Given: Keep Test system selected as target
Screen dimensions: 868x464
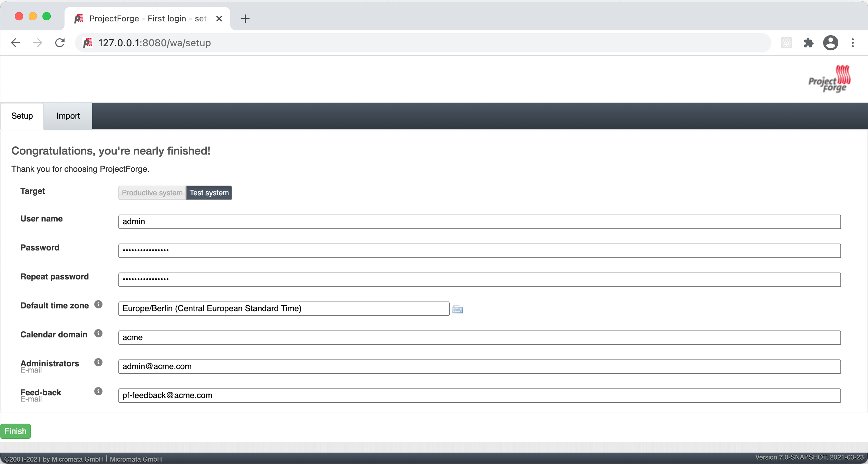Looking at the screenshot, I should [x=209, y=193].
